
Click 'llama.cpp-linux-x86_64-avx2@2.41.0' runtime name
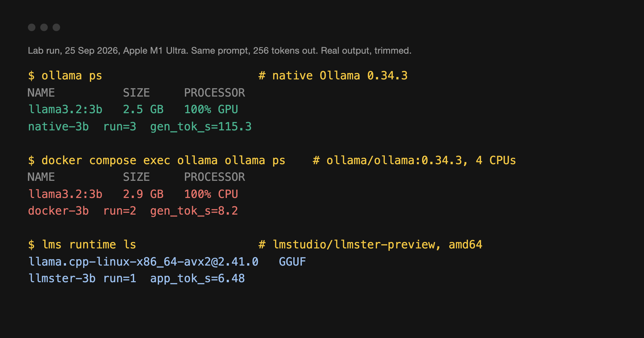tap(143, 262)
